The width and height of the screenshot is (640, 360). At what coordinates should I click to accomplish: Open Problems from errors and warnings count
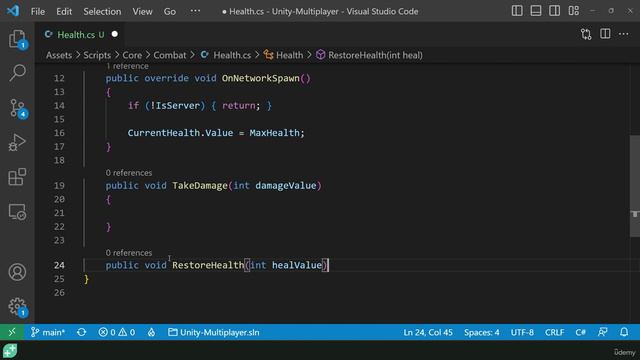tap(117, 332)
